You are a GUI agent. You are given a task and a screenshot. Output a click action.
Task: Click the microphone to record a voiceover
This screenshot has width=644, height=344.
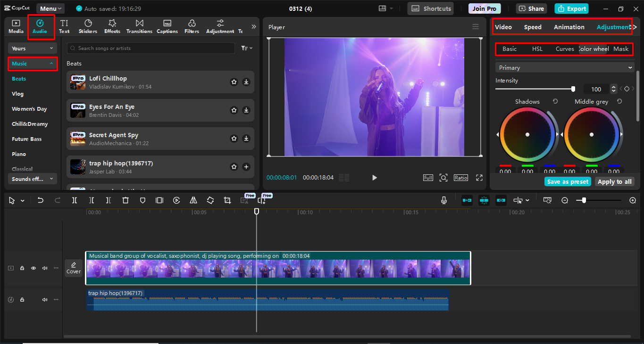444,200
